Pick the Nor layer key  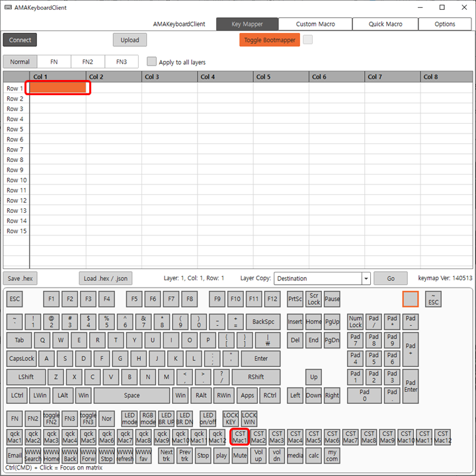point(106,418)
